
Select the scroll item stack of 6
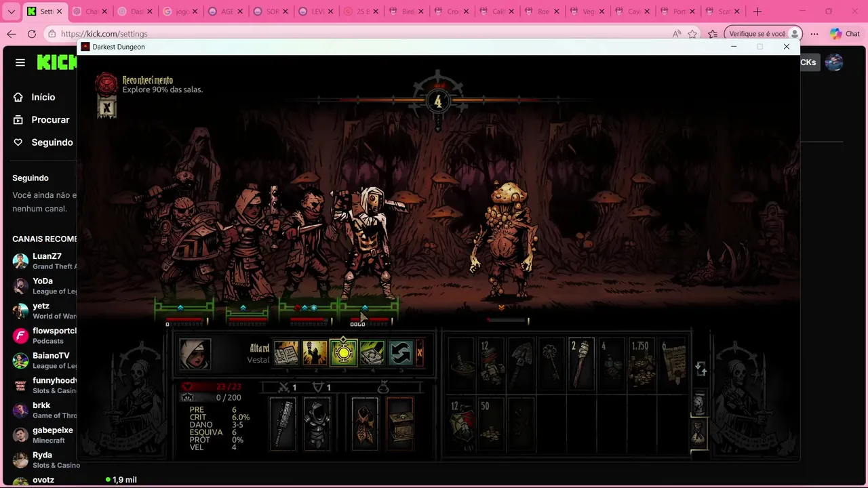671,364
